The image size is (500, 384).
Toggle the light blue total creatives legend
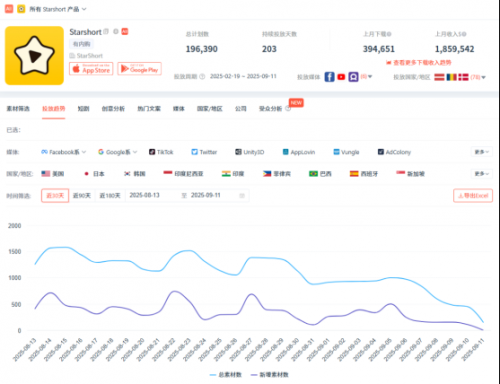click(226, 375)
